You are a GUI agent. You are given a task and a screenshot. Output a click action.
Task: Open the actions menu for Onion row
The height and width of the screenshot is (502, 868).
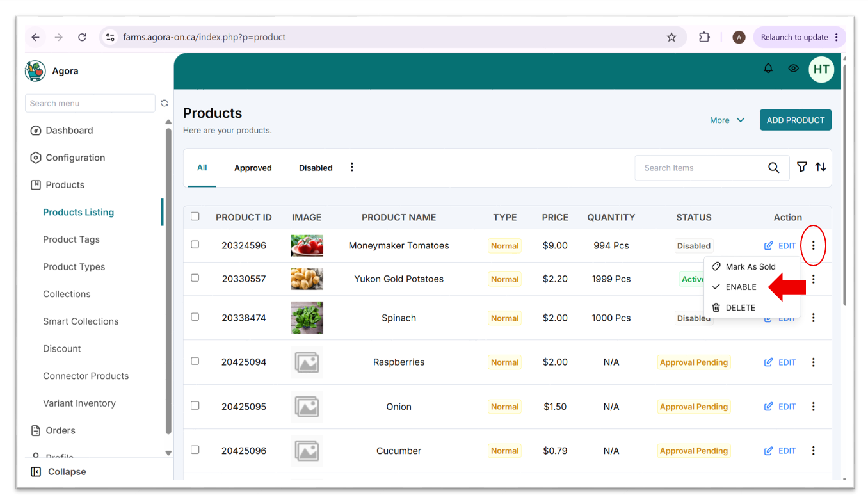(814, 407)
